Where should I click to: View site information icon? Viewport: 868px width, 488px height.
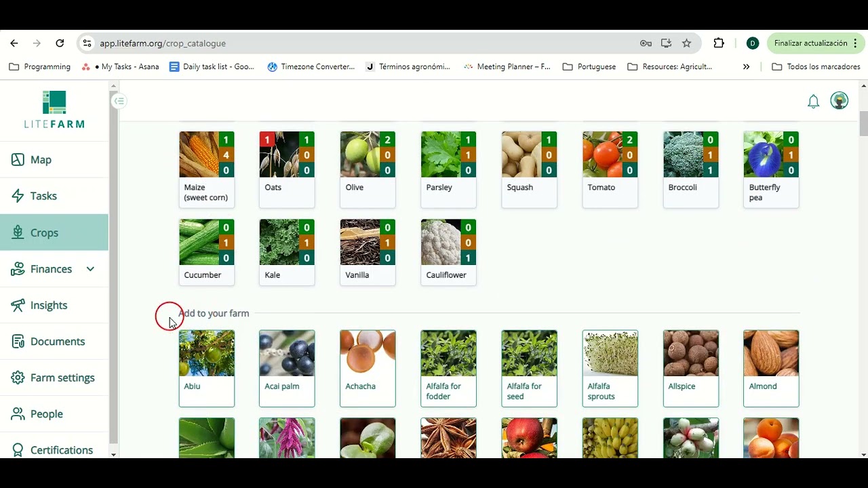(87, 43)
